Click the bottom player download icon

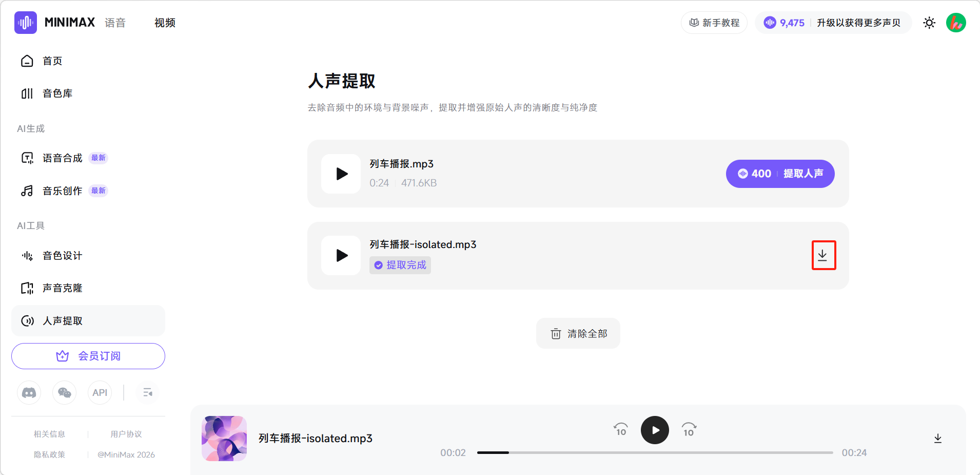pyautogui.click(x=937, y=439)
